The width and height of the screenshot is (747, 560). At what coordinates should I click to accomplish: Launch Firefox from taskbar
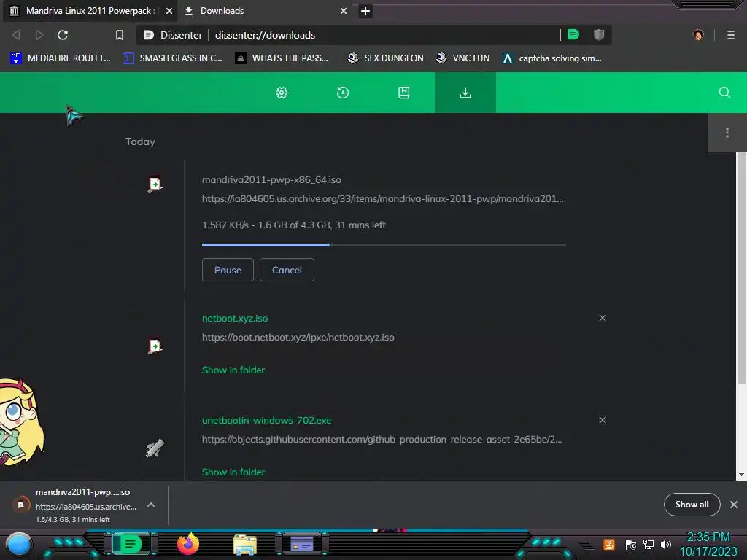[188, 544]
